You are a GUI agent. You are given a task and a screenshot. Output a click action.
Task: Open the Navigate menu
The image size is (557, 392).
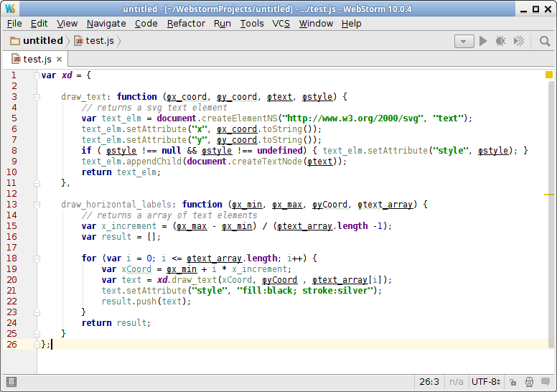106,24
